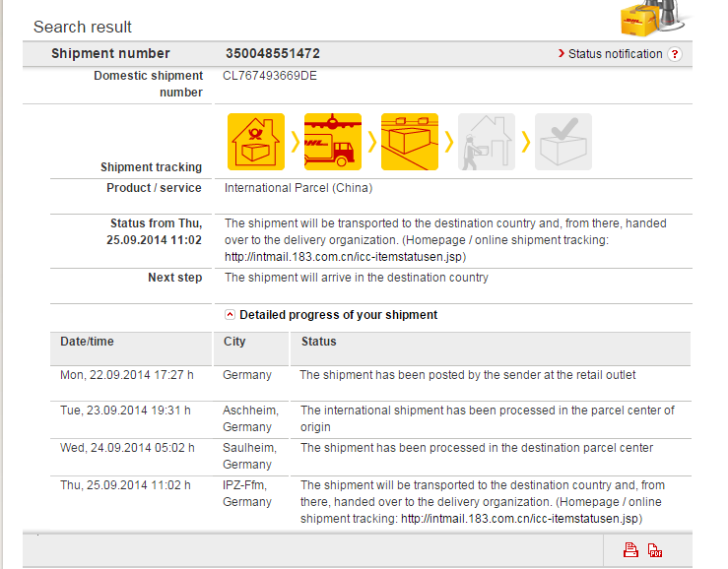The image size is (728, 569).
Task: Click the Date/time column header
Action: click(87, 342)
